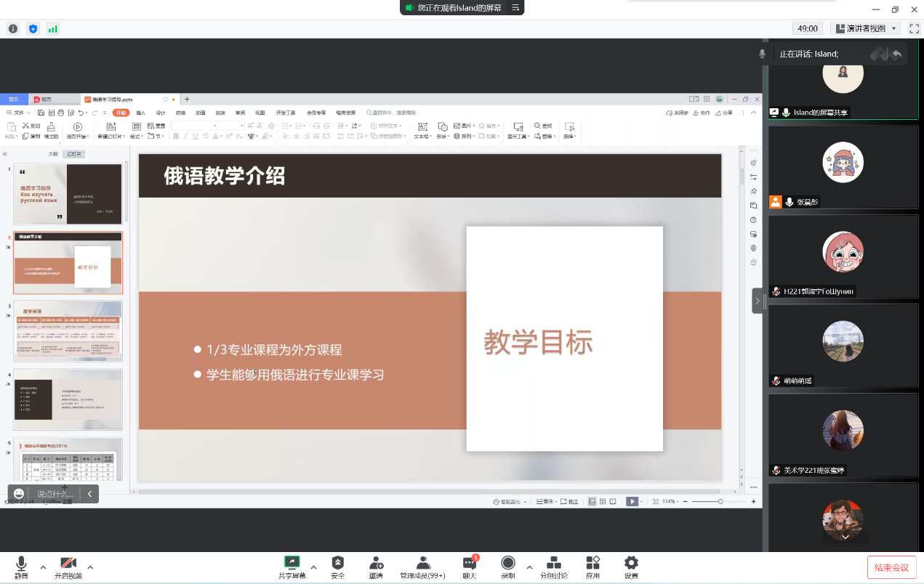This screenshot has height=584, width=924.
Task: Mute microphone with the 静音 button
Action: click(x=21, y=567)
